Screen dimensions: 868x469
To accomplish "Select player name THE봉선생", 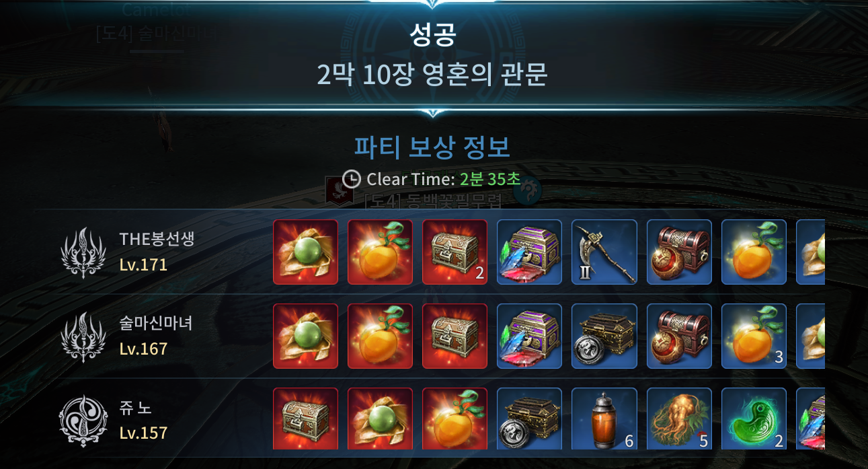I will pyautogui.click(x=157, y=239).
